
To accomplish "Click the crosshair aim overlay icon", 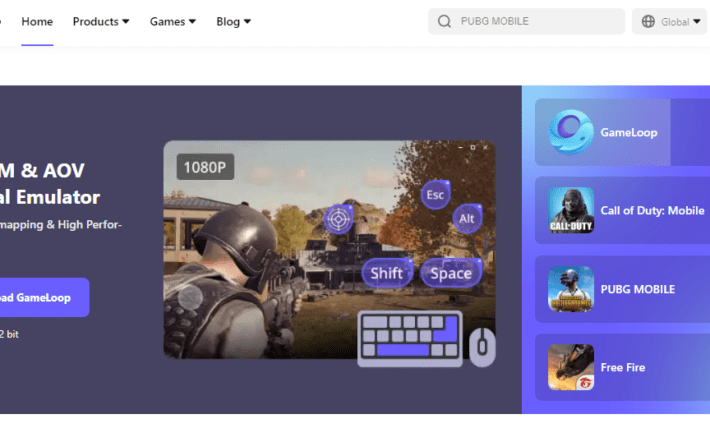I will (338, 219).
